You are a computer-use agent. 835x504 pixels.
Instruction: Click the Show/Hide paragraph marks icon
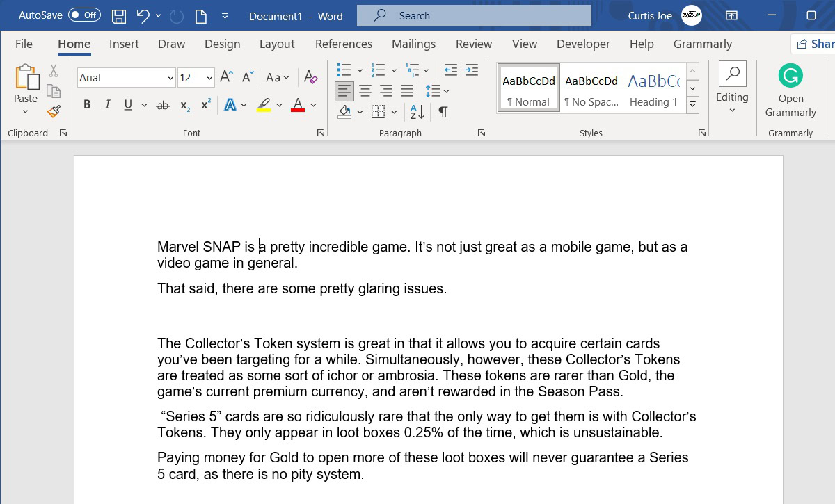click(443, 112)
